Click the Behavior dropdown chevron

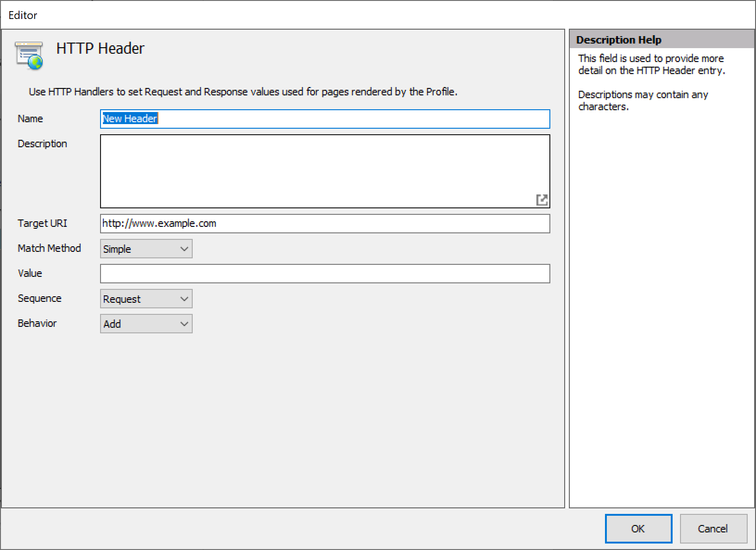click(x=184, y=324)
